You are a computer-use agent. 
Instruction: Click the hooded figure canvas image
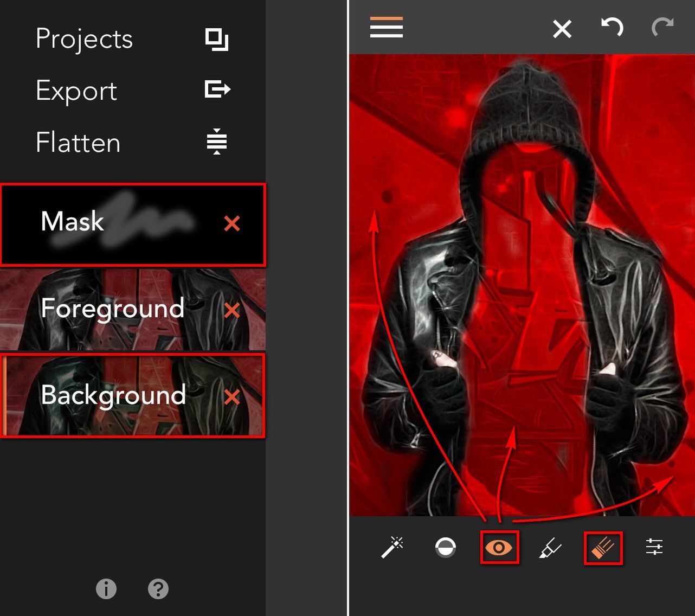522,285
